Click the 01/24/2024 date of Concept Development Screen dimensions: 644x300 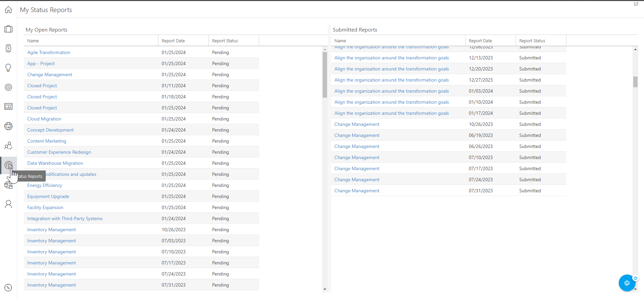pyautogui.click(x=173, y=130)
